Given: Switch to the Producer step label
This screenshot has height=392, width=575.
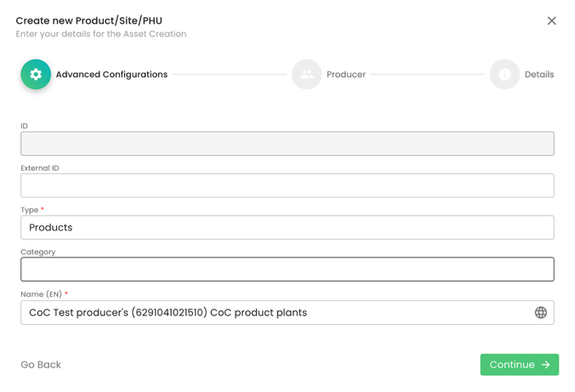Looking at the screenshot, I should [346, 75].
